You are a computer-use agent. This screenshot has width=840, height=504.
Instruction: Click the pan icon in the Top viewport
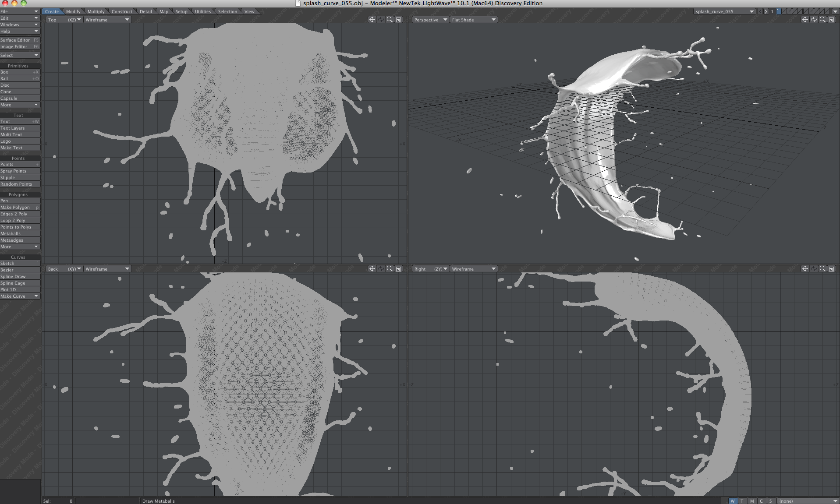click(372, 20)
